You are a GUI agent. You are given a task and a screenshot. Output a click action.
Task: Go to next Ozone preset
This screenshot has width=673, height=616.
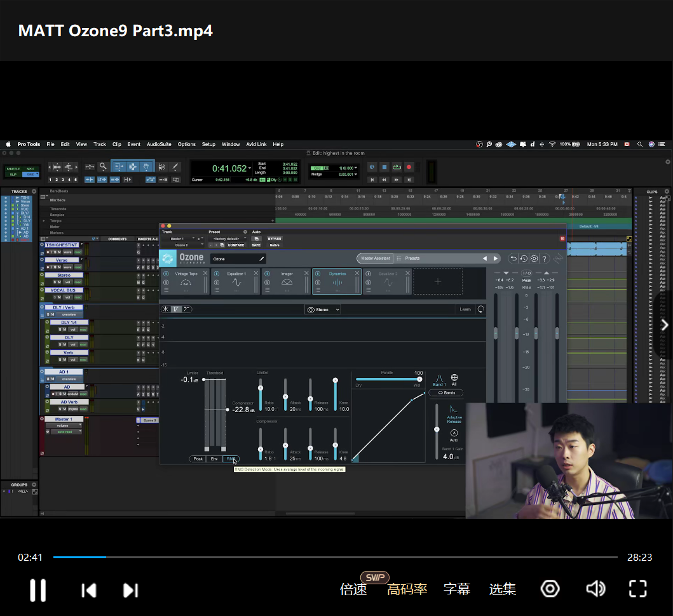pos(496,258)
